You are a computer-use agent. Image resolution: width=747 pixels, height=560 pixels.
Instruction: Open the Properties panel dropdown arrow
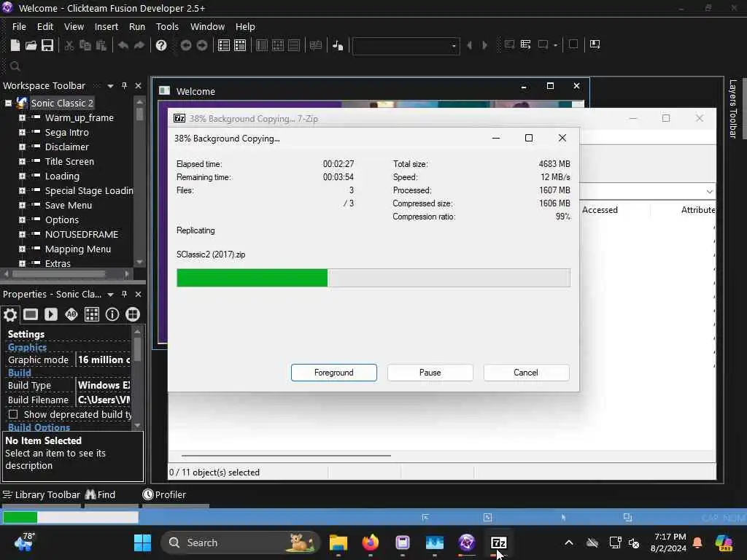point(111,295)
